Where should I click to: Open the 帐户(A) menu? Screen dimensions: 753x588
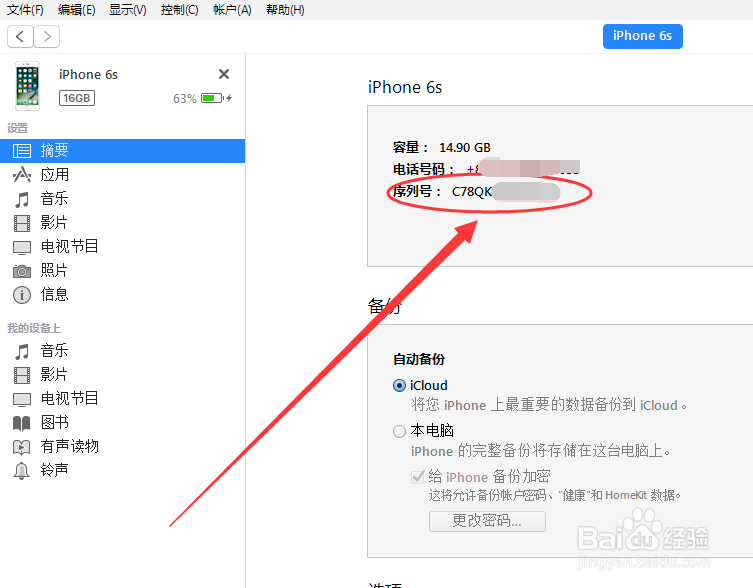click(232, 10)
